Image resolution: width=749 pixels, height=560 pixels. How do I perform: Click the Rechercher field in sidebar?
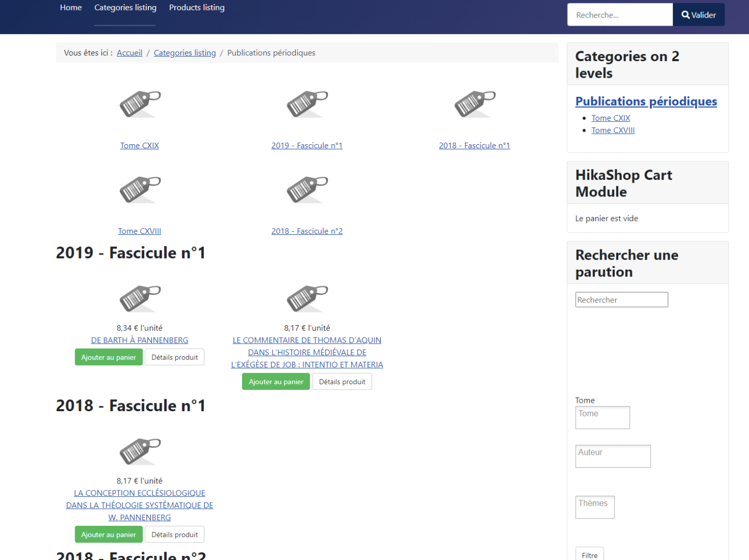(621, 300)
